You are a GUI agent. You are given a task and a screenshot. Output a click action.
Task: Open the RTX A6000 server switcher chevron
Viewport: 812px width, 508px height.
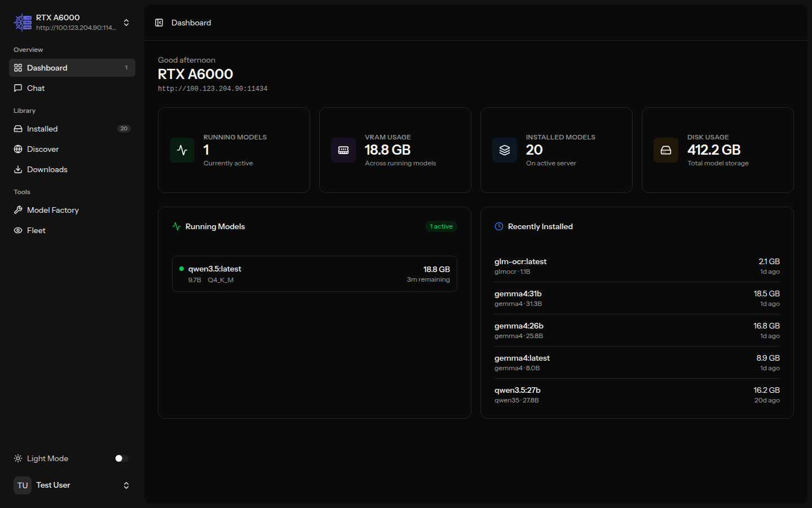[126, 23]
